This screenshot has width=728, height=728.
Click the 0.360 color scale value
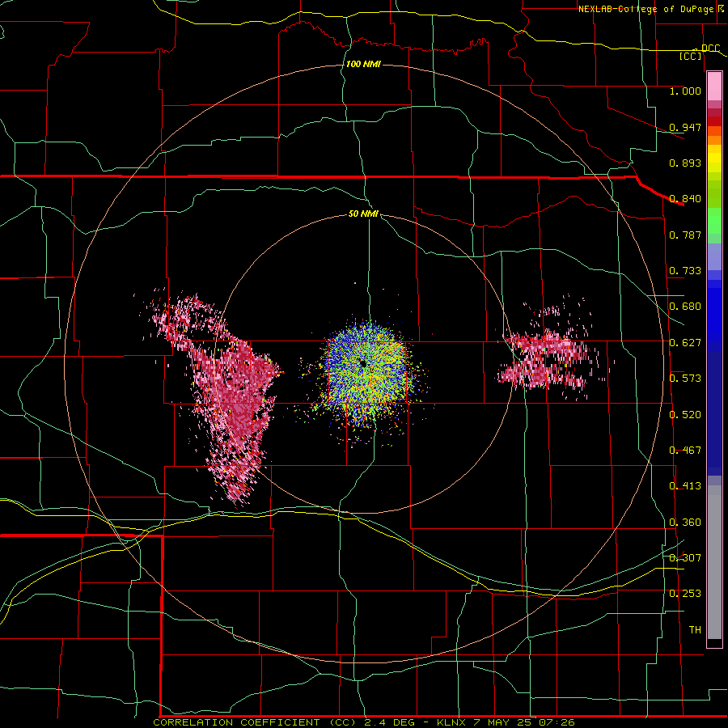pos(685,523)
